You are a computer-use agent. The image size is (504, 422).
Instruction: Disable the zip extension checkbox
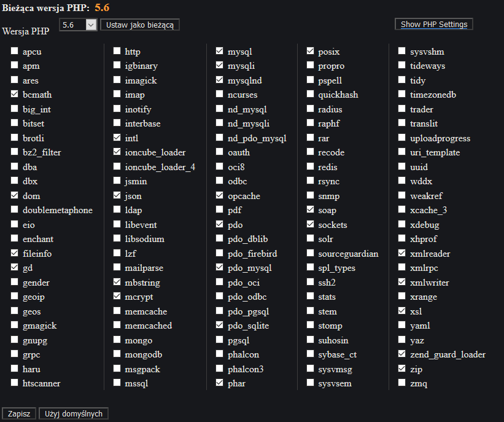(402, 369)
